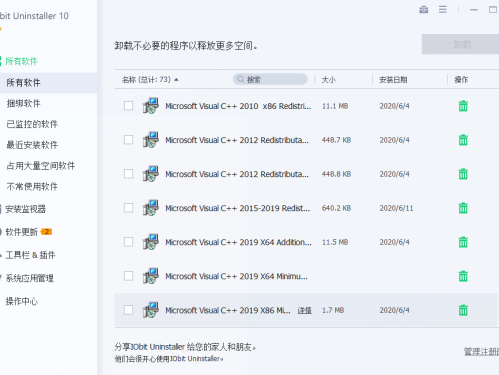499x375 pixels.
Task: Check the box for 448.7 KB Visual C++ 2012
Action: click(128, 140)
